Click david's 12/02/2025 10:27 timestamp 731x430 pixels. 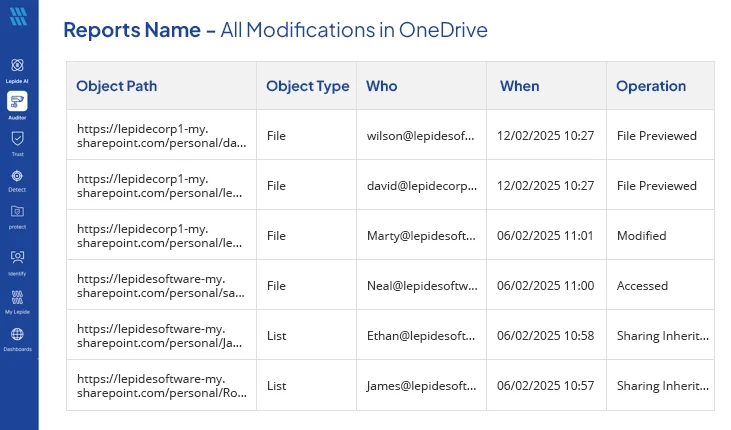545,186
